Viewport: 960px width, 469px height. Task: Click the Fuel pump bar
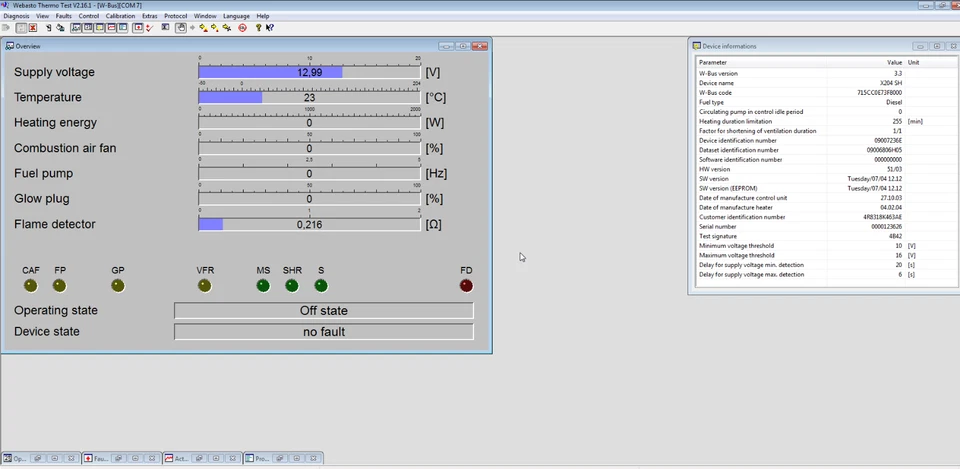click(x=309, y=174)
